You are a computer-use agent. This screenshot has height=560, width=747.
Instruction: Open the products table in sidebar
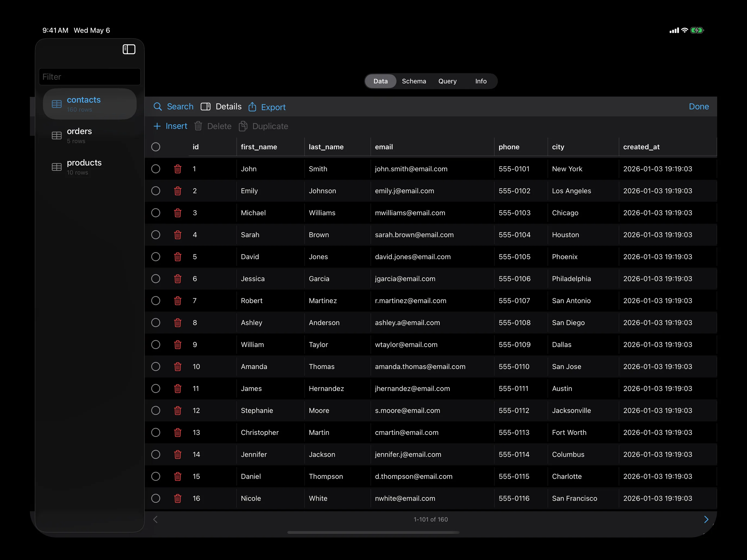(90, 167)
